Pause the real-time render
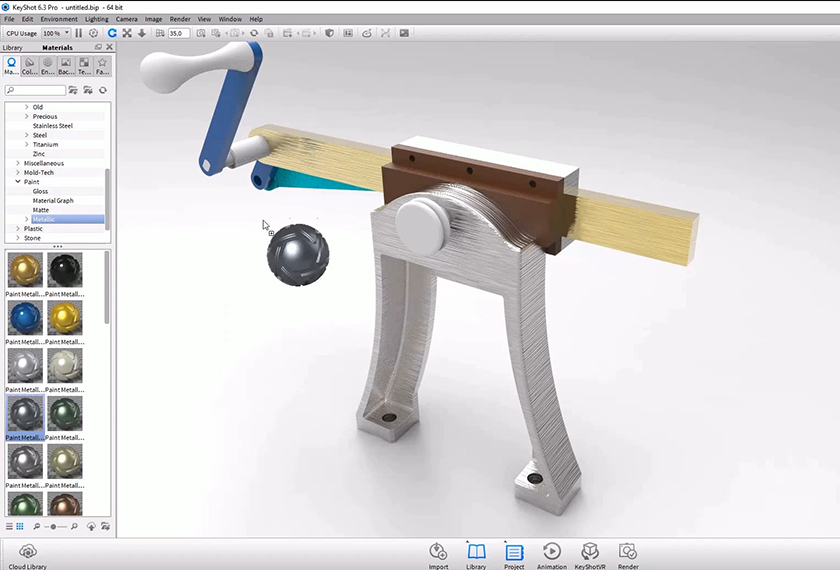The width and height of the screenshot is (840, 570). tap(79, 33)
